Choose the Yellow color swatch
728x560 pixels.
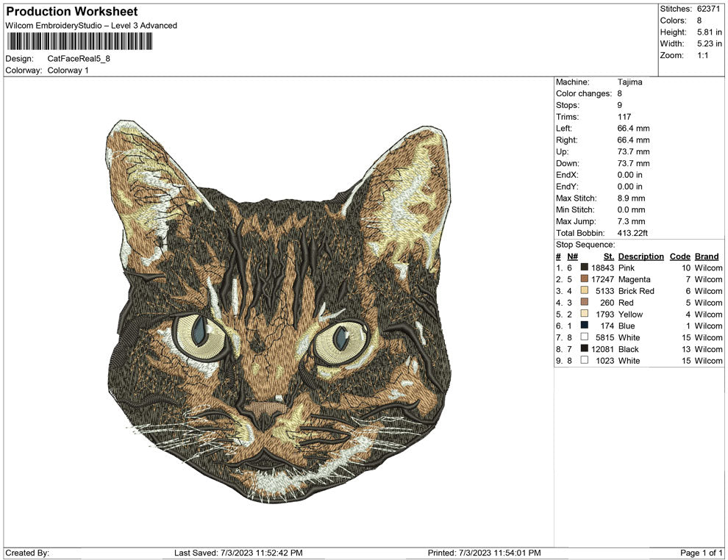click(x=585, y=314)
